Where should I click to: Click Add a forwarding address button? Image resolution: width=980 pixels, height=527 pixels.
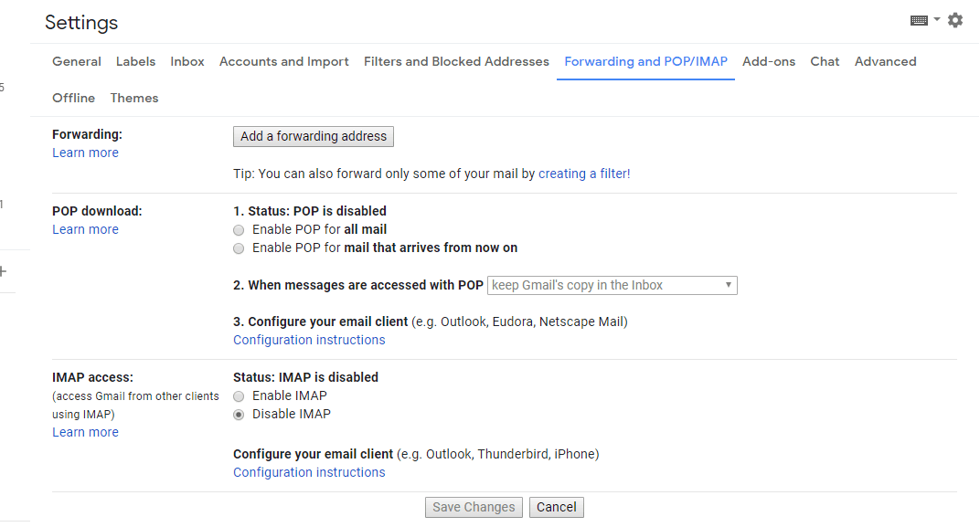click(314, 137)
